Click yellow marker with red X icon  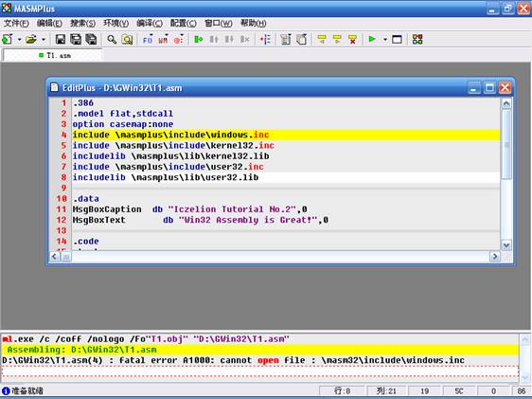pos(352,40)
